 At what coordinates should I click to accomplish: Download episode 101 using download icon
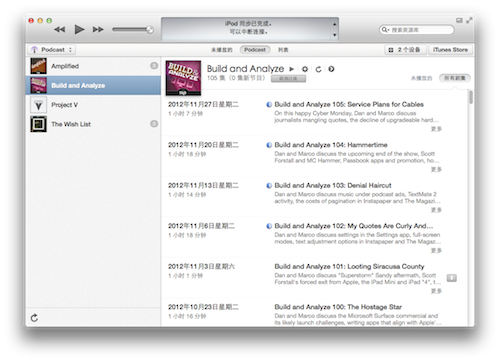point(452,278)
